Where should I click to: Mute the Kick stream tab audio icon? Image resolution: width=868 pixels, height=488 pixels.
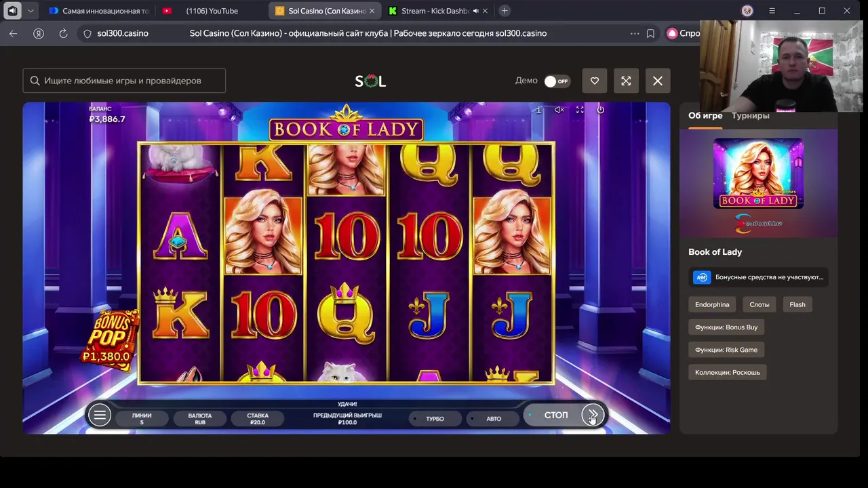coord(475,11)
